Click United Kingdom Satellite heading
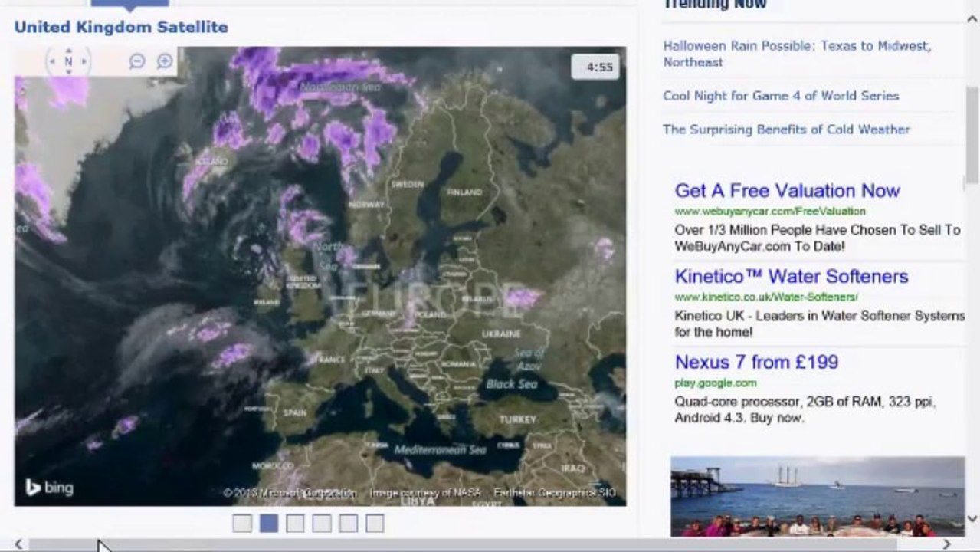Viewport: 980px width, 552px height. 121,27
